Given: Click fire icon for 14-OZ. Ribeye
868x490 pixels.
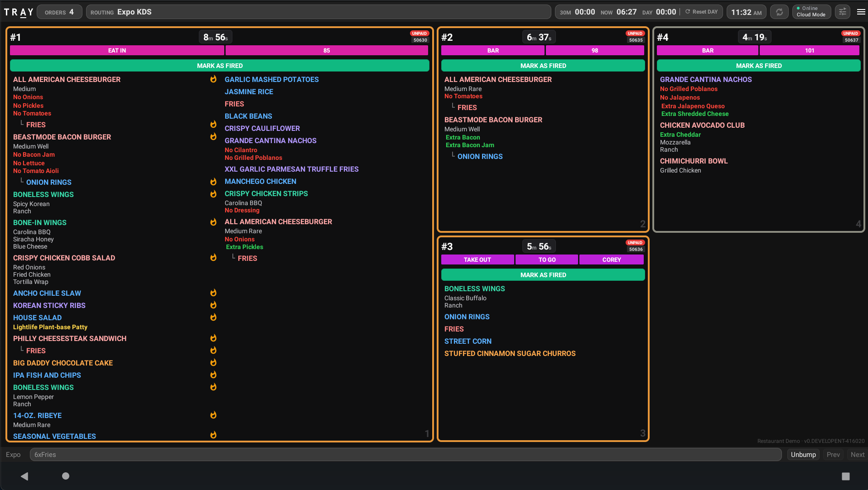Looking at the screenshot, I should (213, 415).
